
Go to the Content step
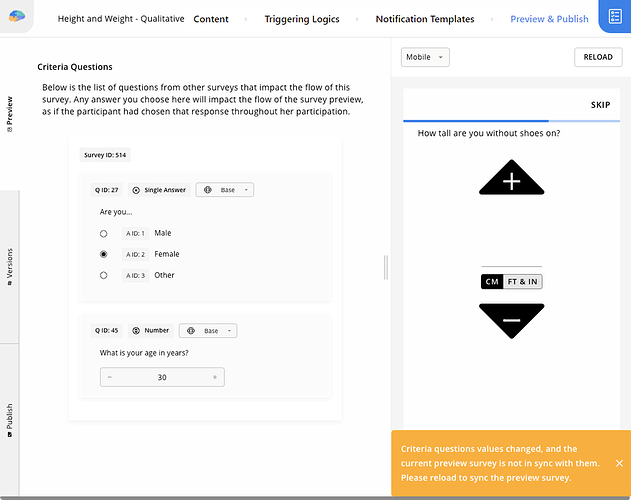[211, 19]
